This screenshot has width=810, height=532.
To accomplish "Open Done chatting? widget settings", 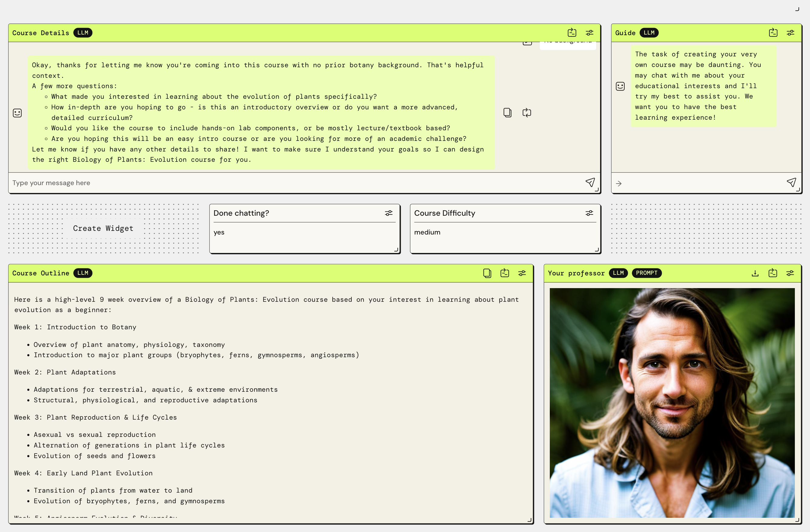I will pyautogui.click(x=388, y=213).
